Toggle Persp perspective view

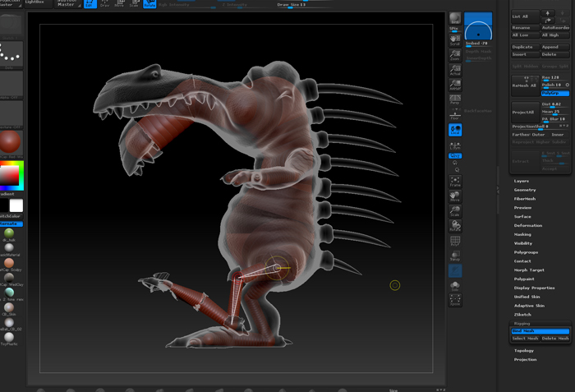pyautogui.click(x=455, y=99)
